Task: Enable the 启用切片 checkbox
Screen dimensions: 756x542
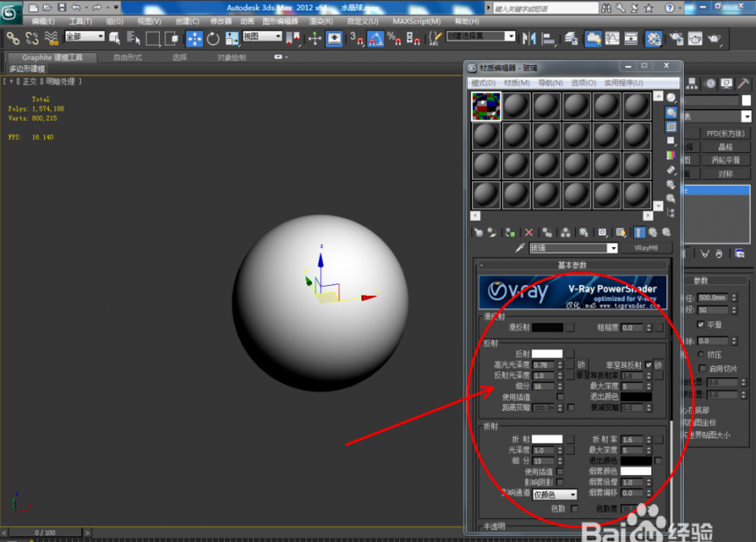Action: click(x=702, y=369)
